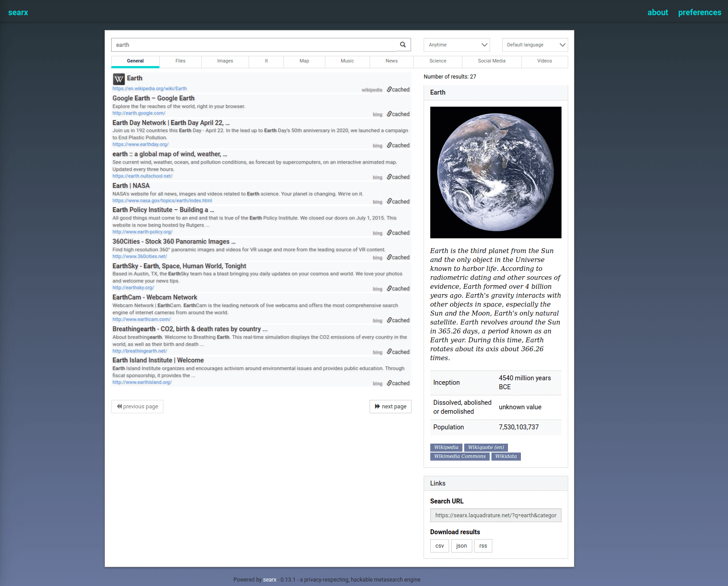
Task: Focus the search box containing earth
Action: click(253, 45)
